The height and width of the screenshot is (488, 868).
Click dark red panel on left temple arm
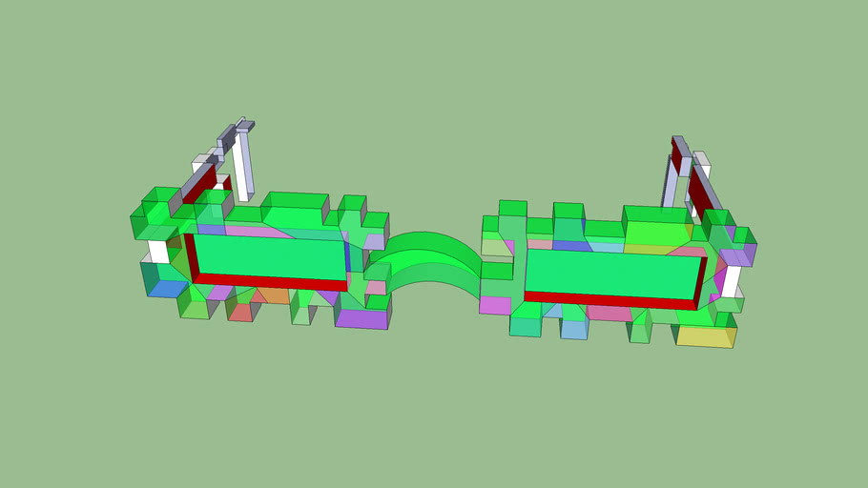199,186
